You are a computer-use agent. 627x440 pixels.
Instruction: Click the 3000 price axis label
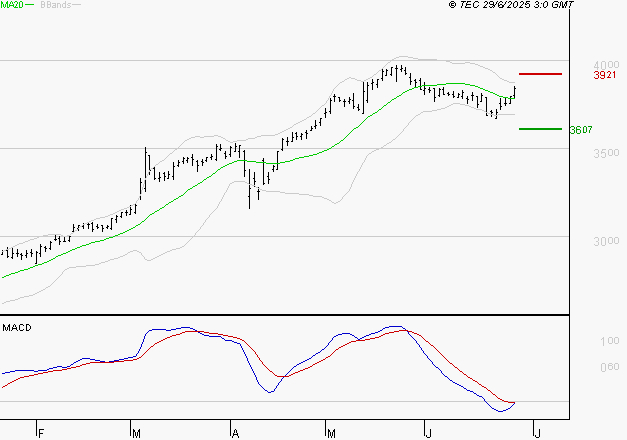[606, 241]
